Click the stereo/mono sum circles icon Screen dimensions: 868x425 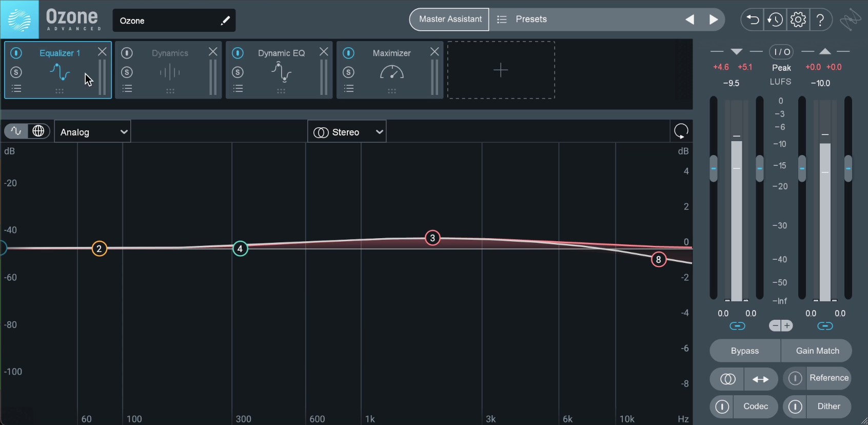[x=727, y=379]
